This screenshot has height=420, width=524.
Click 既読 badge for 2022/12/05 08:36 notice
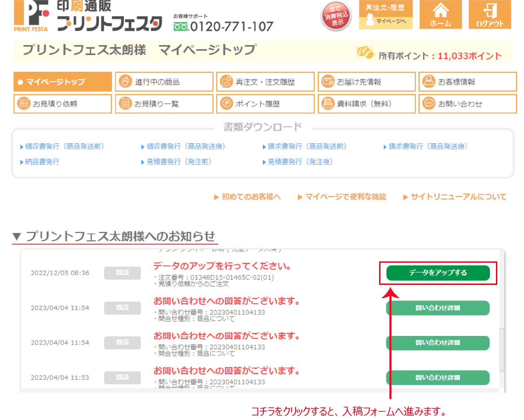122,273
